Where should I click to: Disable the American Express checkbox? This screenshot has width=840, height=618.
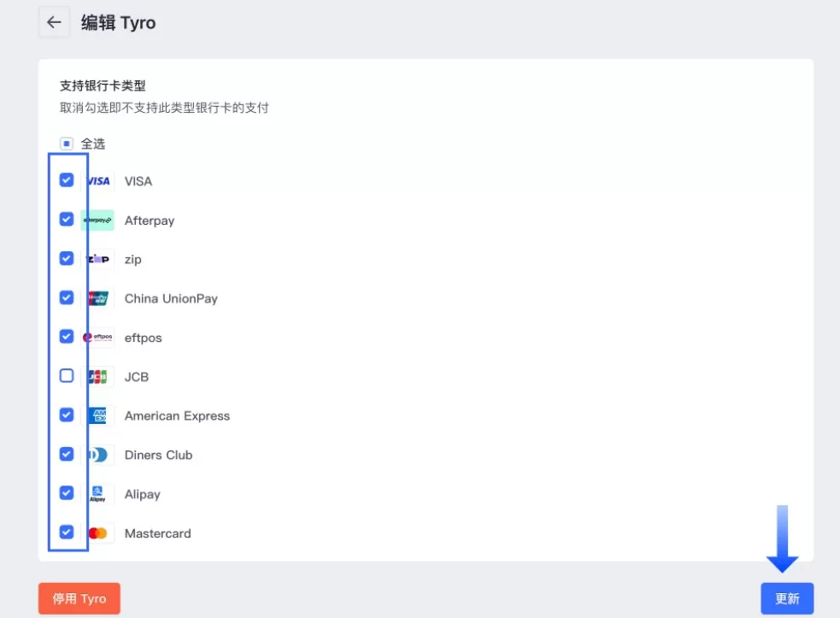pos(66,415)
